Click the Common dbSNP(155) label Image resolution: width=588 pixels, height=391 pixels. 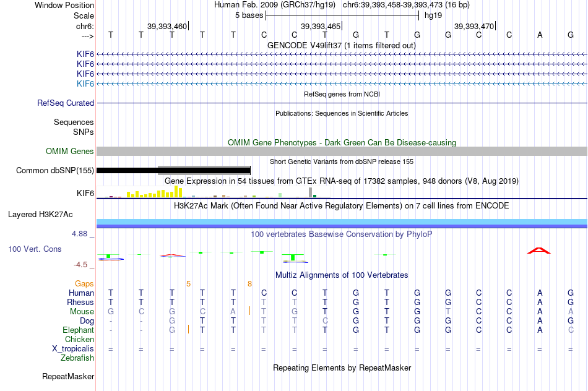coord(54,171)
